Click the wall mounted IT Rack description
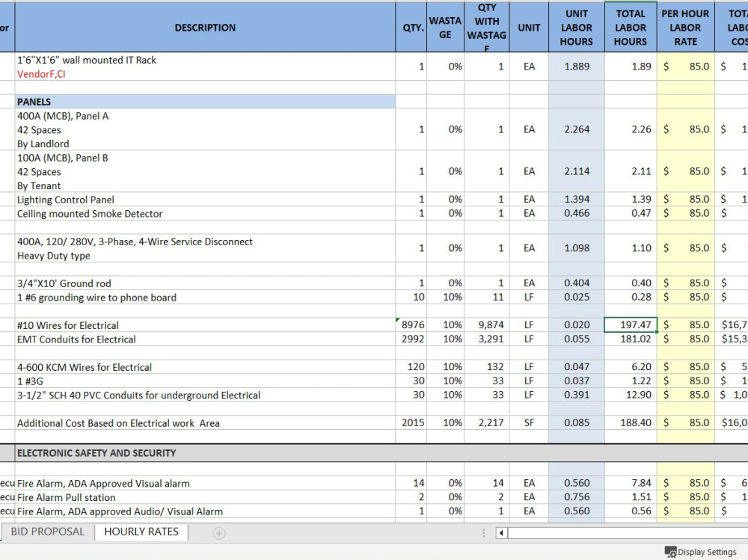The image size is (748, 560). pos(205,67)
